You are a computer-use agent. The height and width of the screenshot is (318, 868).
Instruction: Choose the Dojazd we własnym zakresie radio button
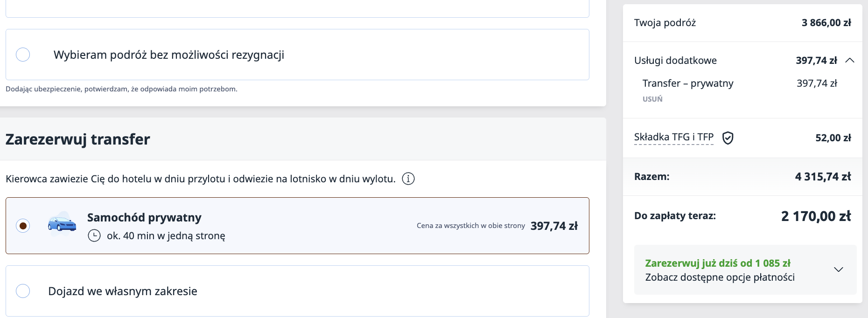click(x=23, y=291)
